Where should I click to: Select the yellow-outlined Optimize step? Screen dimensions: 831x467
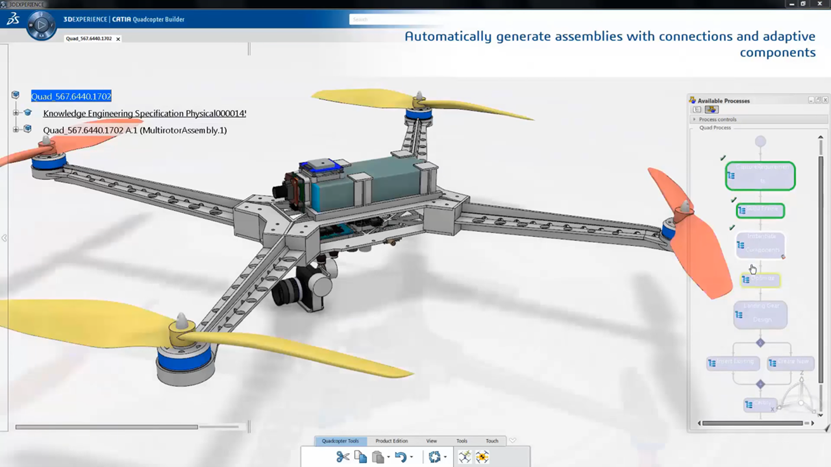[761, 279]
